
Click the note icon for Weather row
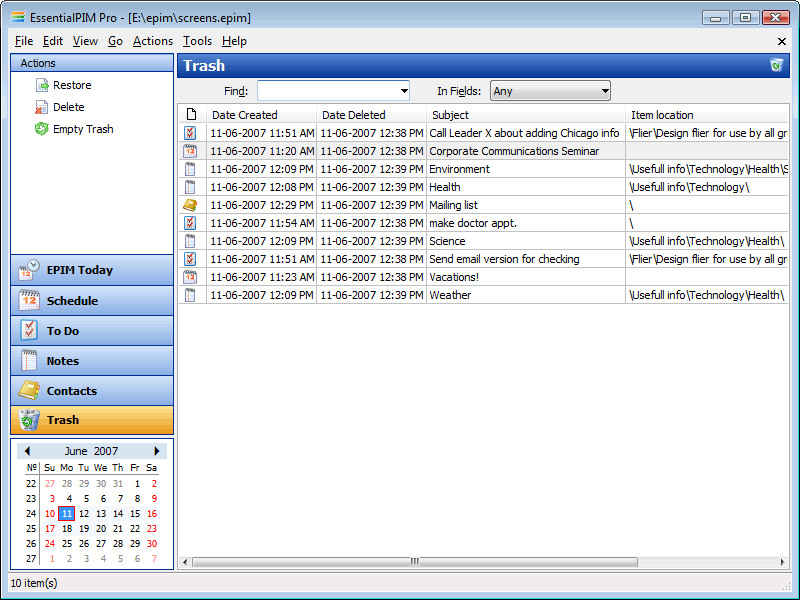pyautogui.click(x=190, y=295)
